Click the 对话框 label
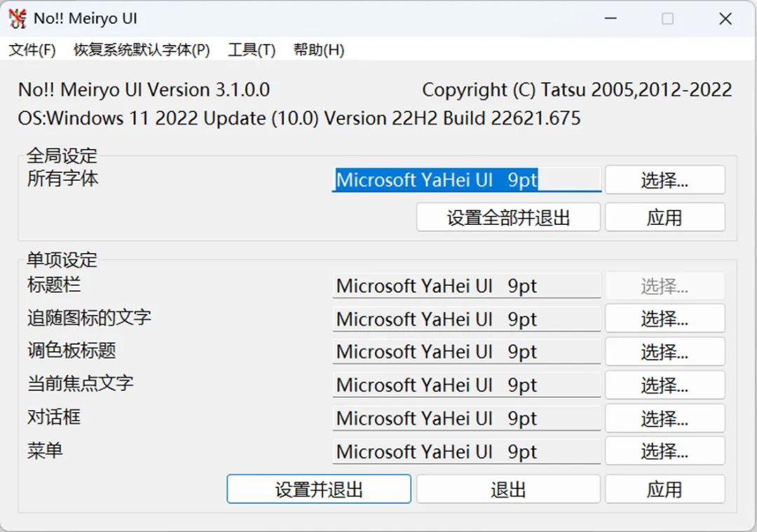 click(54, 416)
